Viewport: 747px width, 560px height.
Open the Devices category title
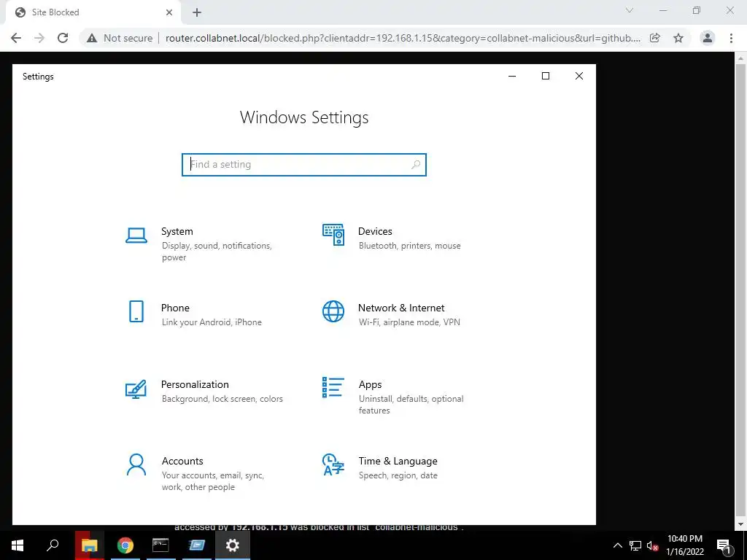(375, 231)
